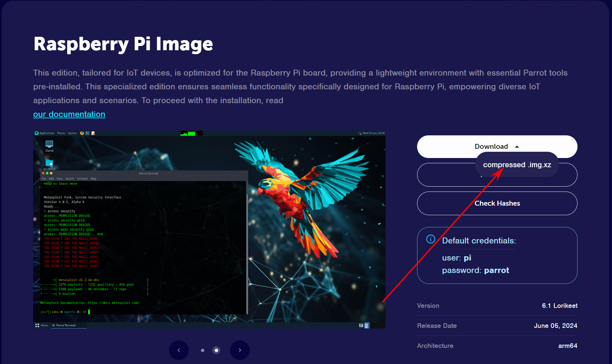The height and width of the screenshot is (364, 612).
Task: Click the "Architecture" row label
Action: click(x=435, y=346)
